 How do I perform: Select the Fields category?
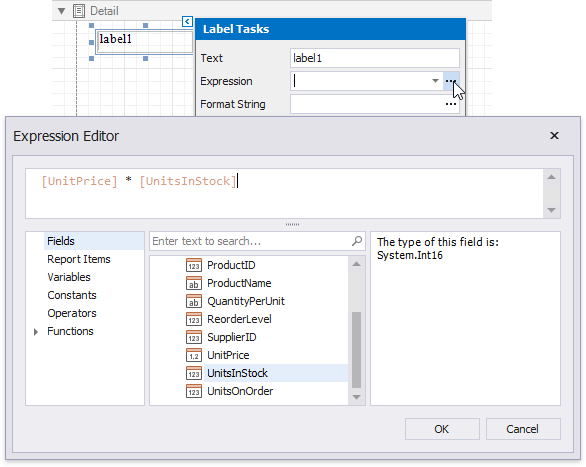click(93, 241)
